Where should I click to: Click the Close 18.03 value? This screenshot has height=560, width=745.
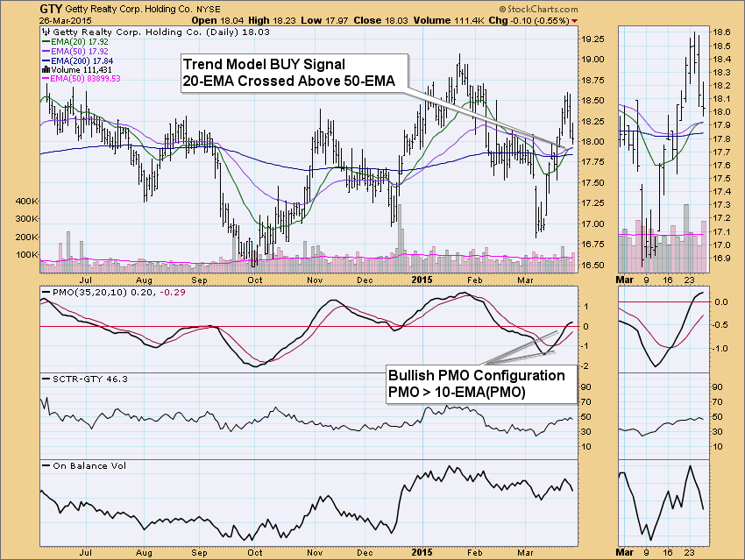(x=381, y=20)
